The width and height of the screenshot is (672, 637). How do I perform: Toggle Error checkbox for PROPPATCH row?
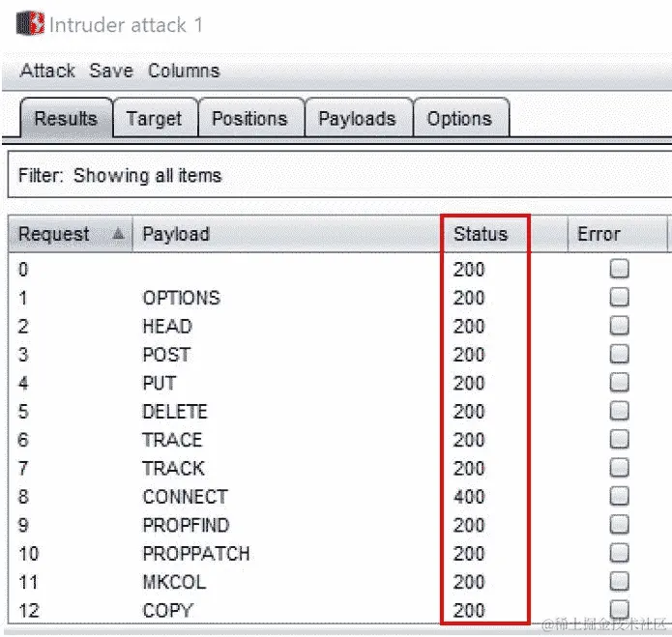click(619, 553)
